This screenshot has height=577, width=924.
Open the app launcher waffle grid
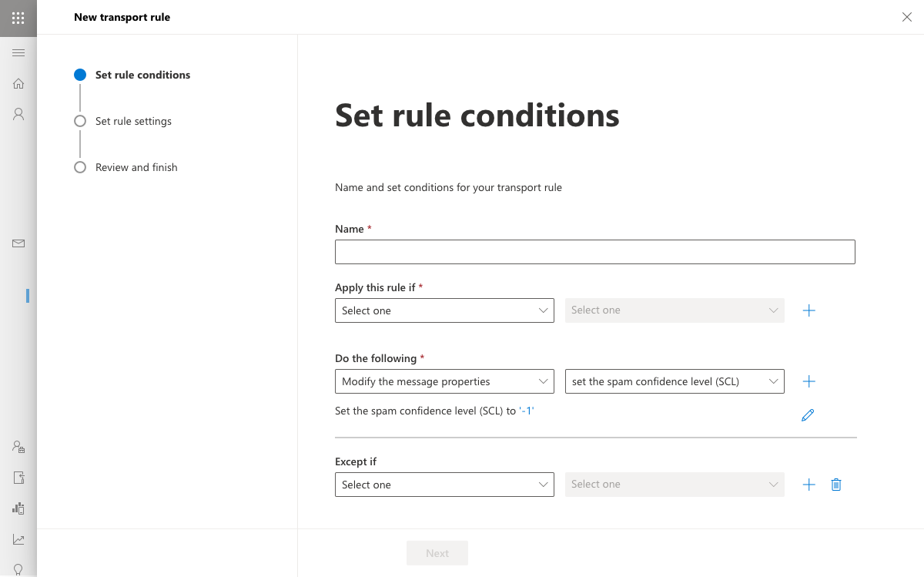[x=18, y=18]
